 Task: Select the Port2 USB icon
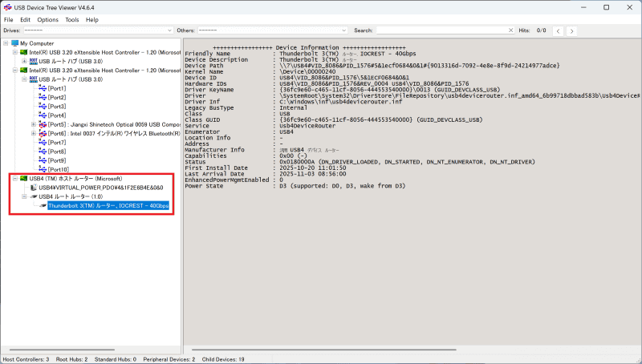pyautogui.click(x=43, y=97)
